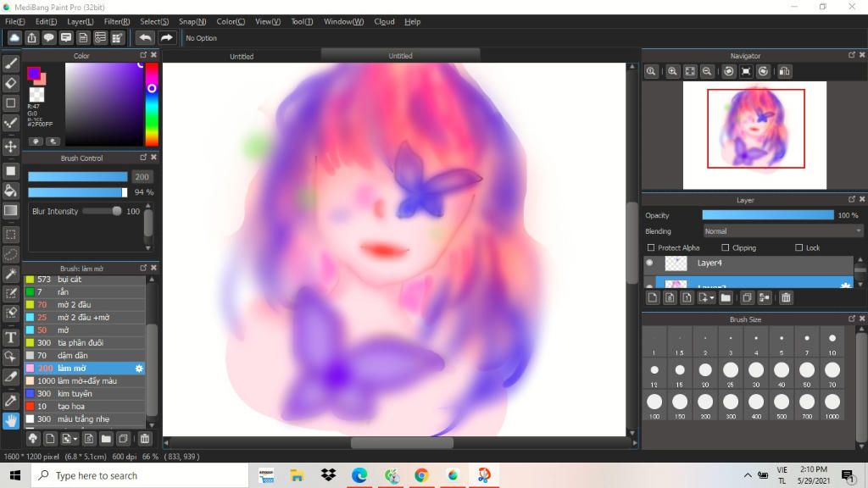The image size is (868, 488).
Task: Click the Windows Start button
Action: (x=15, y=475)
